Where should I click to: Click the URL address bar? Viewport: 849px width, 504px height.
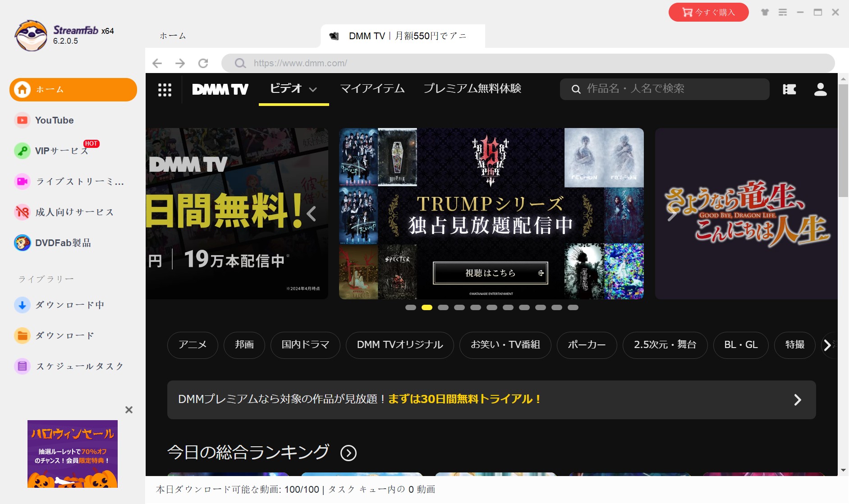528,63
